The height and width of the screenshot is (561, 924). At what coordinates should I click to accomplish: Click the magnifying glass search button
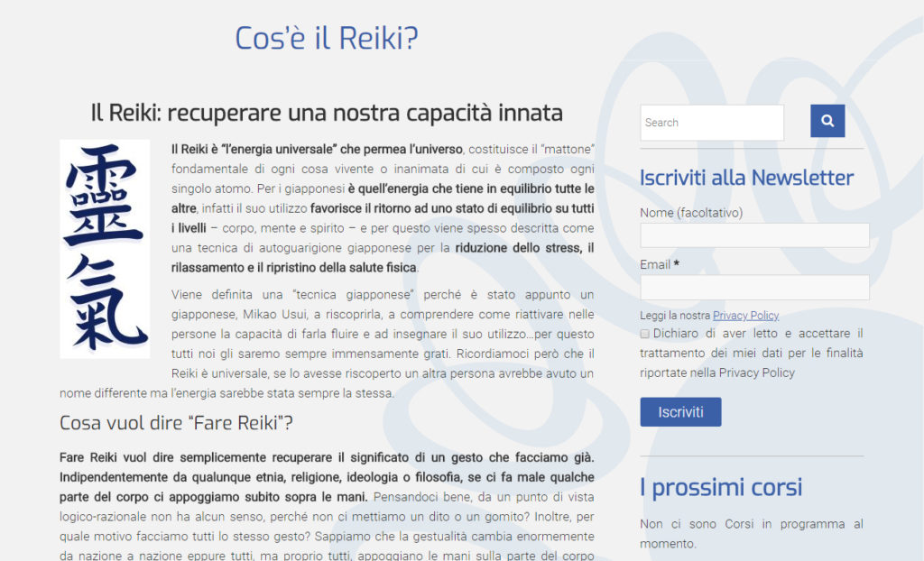tap(827, 121)
